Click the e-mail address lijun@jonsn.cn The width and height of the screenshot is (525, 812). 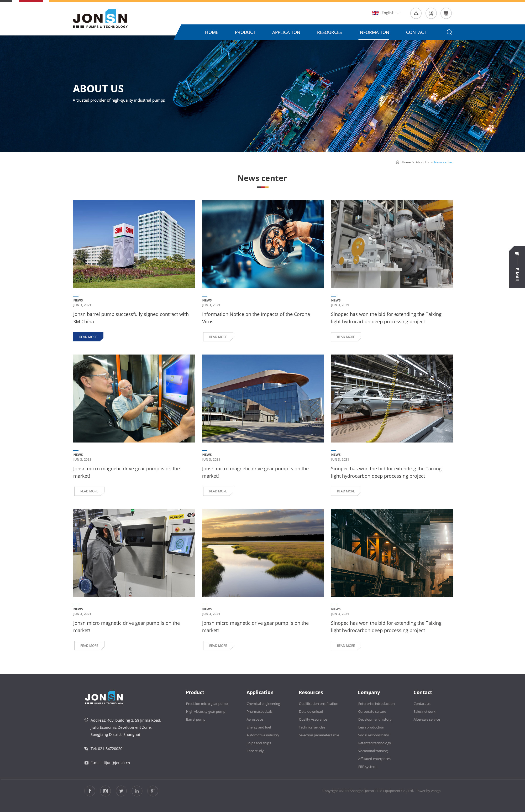117,763
